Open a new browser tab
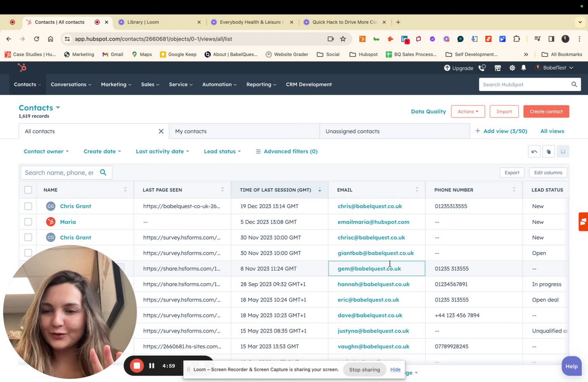The image size is (588, 382). click(x=398, y=22)
